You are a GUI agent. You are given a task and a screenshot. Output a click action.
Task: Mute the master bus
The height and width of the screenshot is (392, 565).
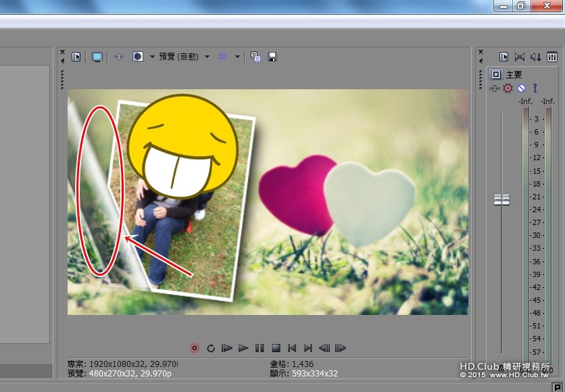[521, 89]
